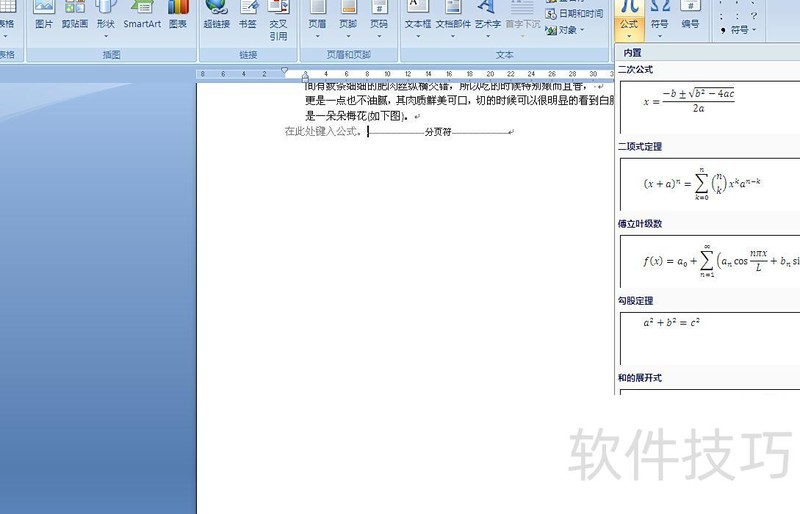
Task: Insert the 勾股定理 Pythagorean equation
Action: point(710,338)
